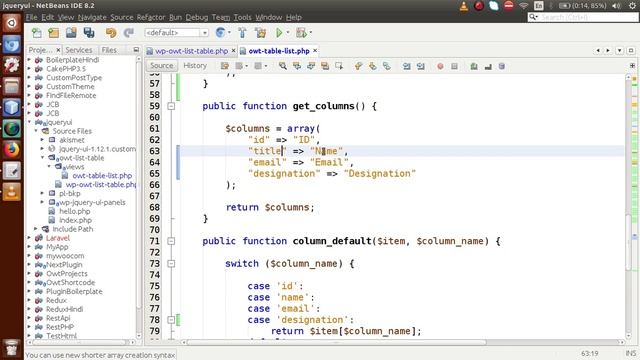Open the File menu
This screenshot has height=360, width=640.
tap(31, 17)
